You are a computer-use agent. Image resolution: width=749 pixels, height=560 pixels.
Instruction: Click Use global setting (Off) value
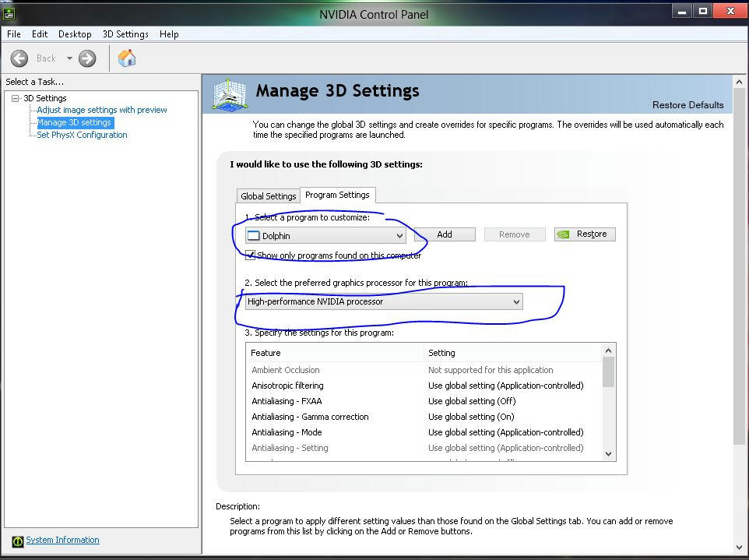472,401
